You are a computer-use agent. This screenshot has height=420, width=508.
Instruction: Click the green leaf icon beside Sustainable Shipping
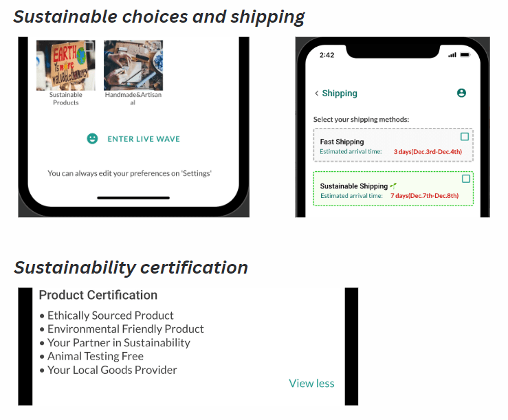(x=393, y=186)
